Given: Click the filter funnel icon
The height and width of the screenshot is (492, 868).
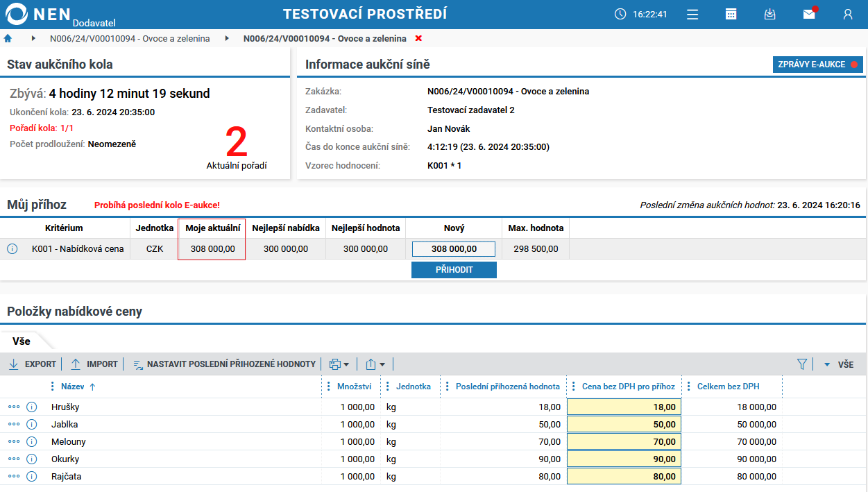Looking at the screenshot, I should (x=803, y=364).
